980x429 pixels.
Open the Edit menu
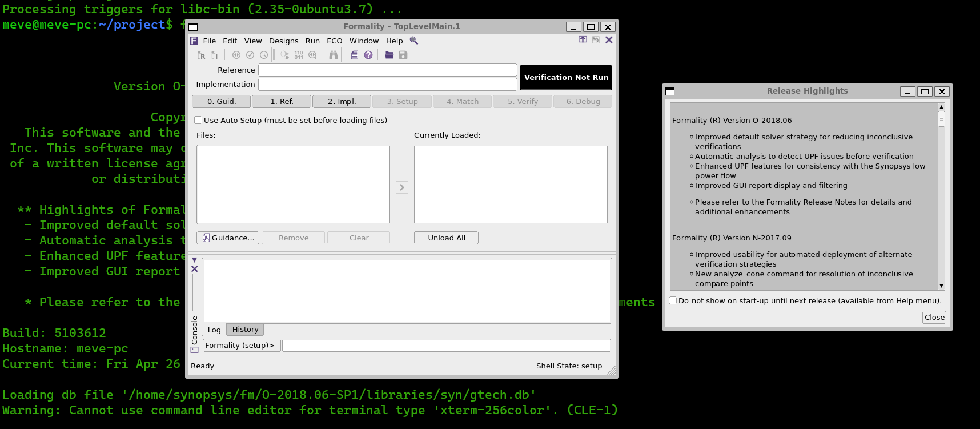230,41
